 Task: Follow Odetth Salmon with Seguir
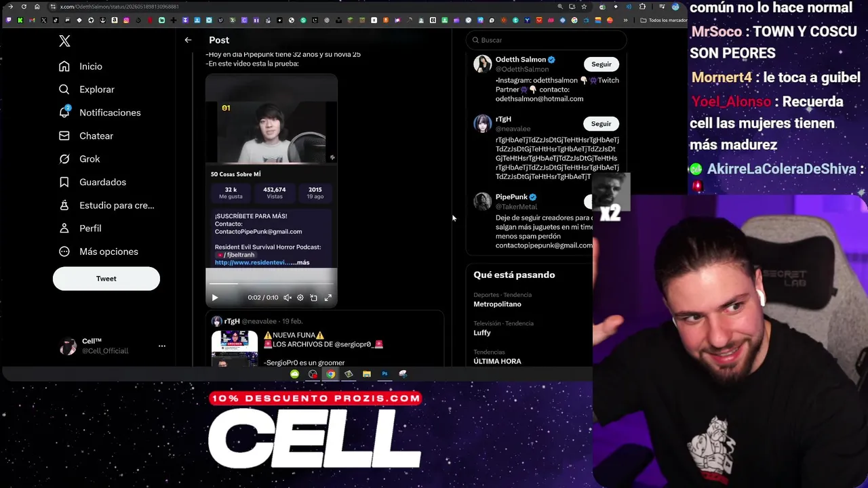point(601,64)
